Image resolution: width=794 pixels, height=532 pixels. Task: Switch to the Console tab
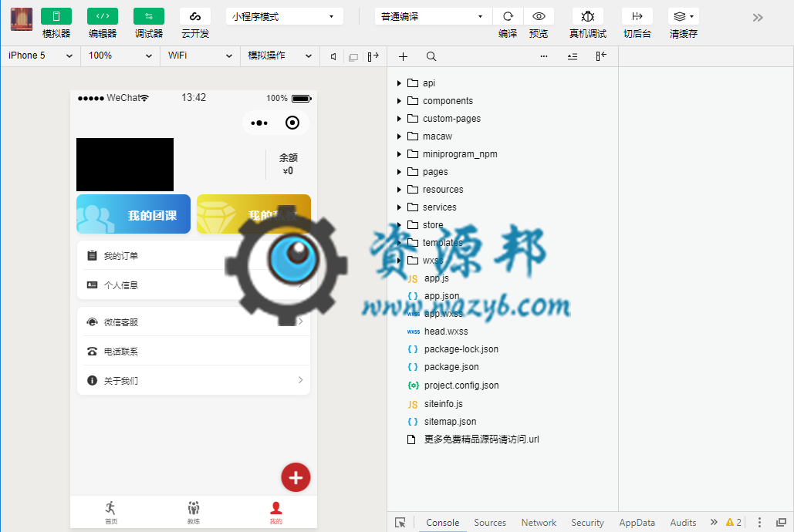pyautogui.click(x=443, y=523)
